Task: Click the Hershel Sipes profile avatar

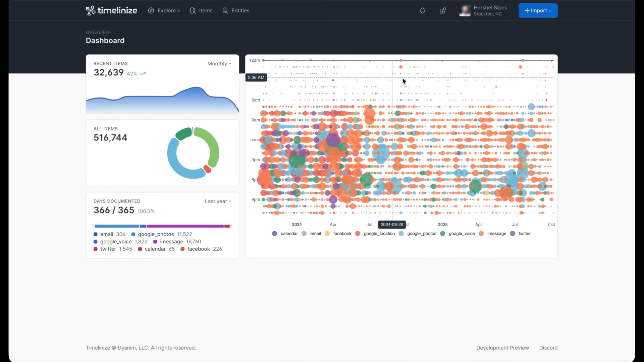Action: point(465,11)
